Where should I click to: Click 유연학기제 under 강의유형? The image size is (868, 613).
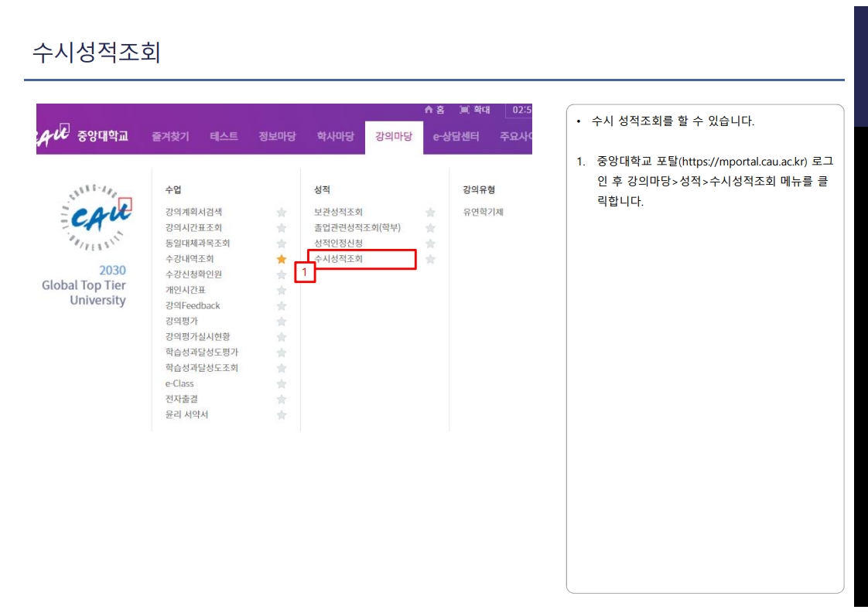coord(485,213)
